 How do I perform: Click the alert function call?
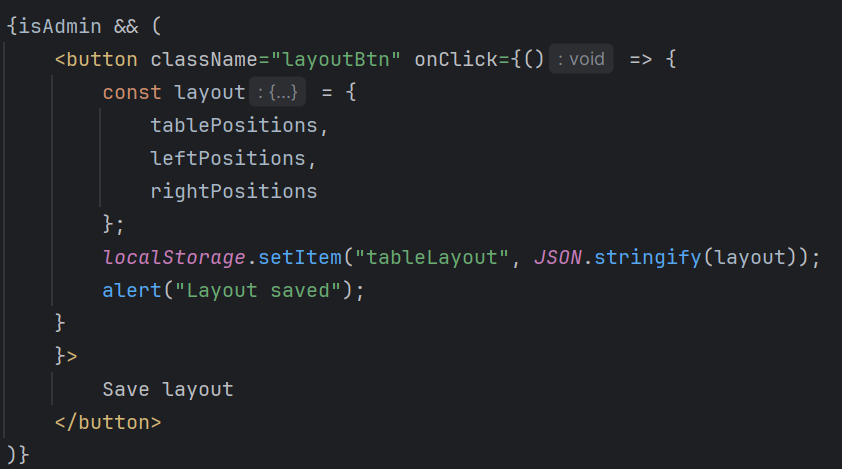point(132,291)
